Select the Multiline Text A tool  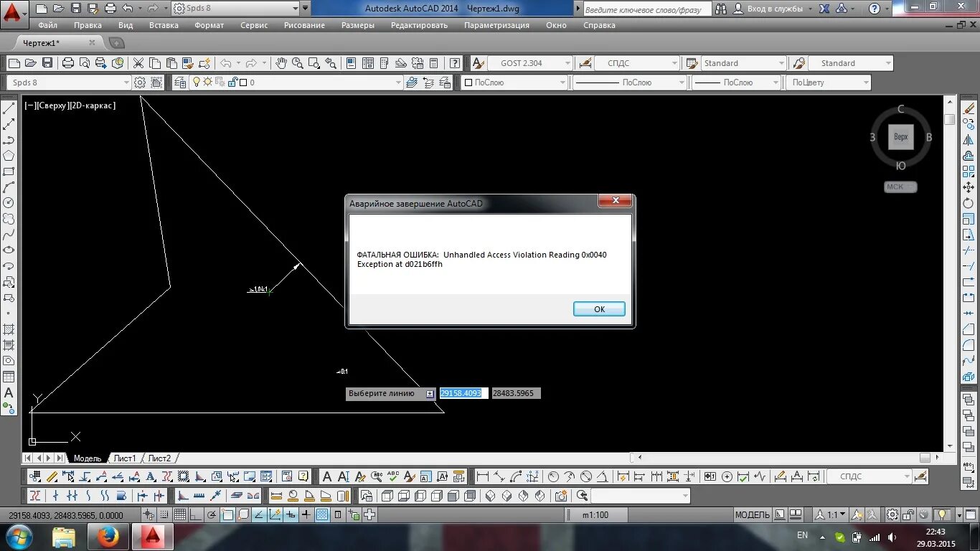tap(9, 392)
